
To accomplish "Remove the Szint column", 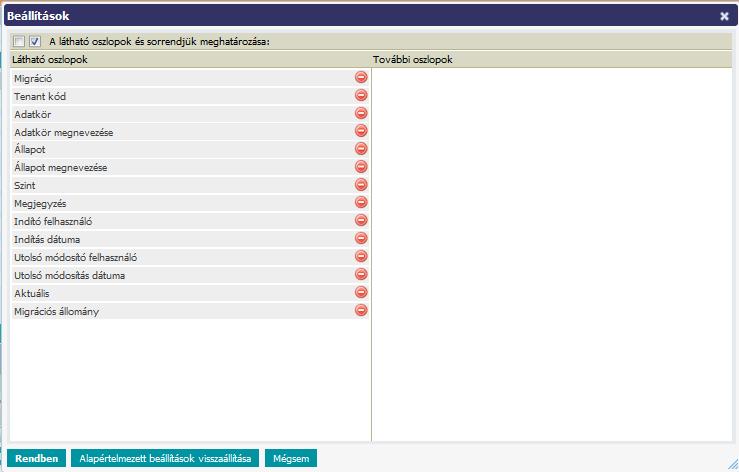I will pyautogui.click(x=361, y=184).
